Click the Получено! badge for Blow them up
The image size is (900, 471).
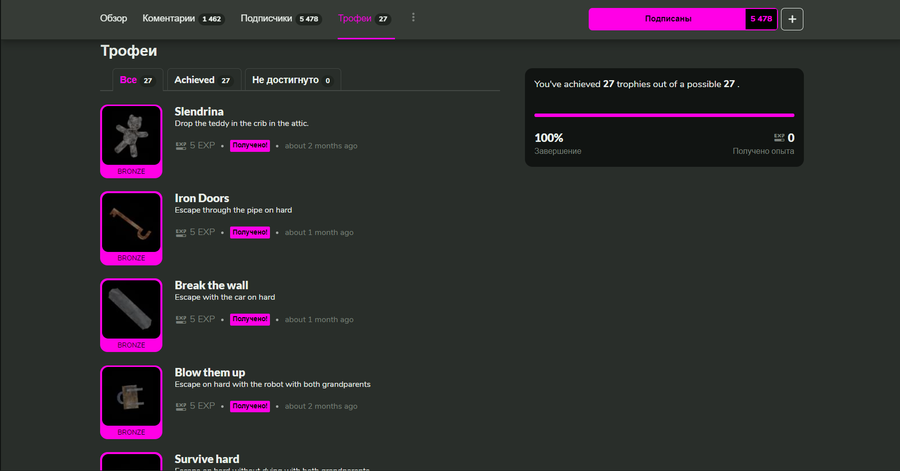250,406
